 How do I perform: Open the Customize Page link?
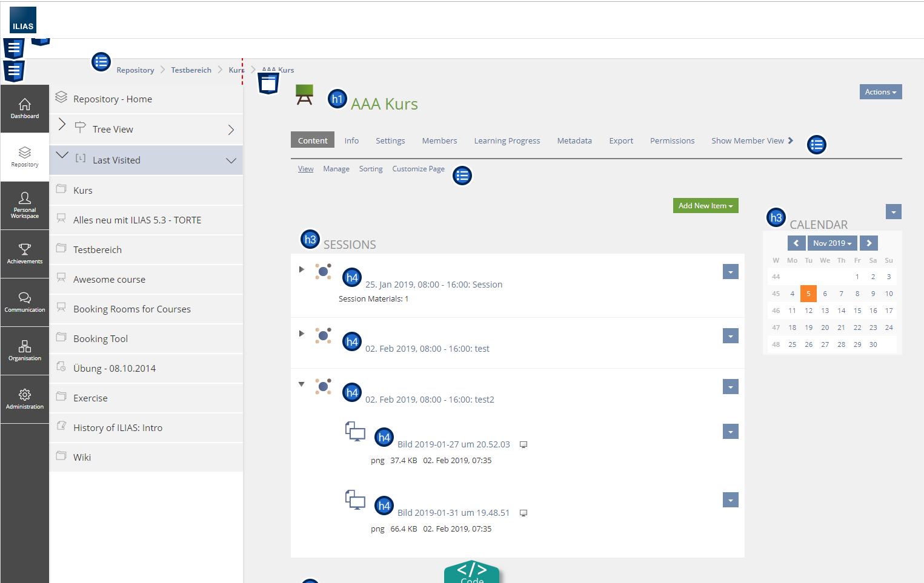pos(418,169)
